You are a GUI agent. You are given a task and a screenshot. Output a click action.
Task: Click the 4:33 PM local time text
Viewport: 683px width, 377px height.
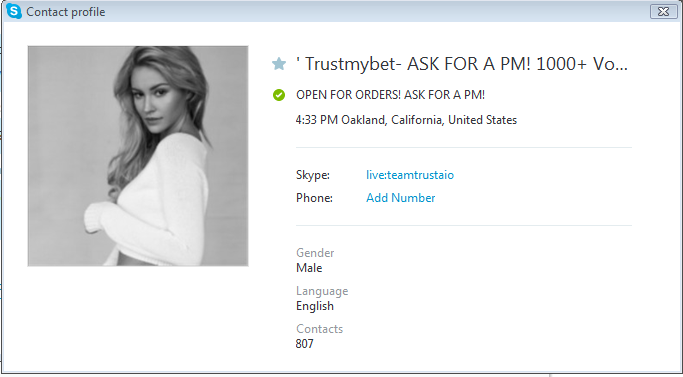317,120
